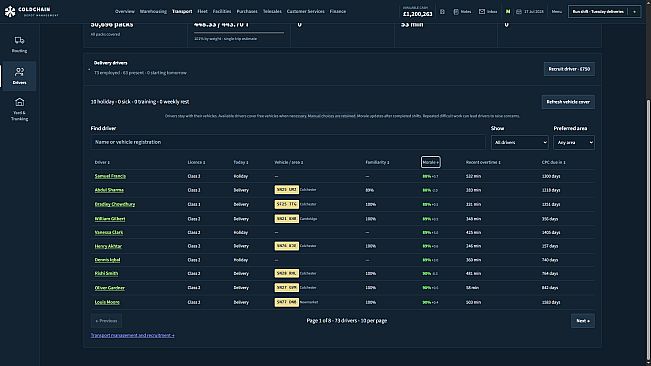Go to the Overview tab

click(x=125, y=12)
